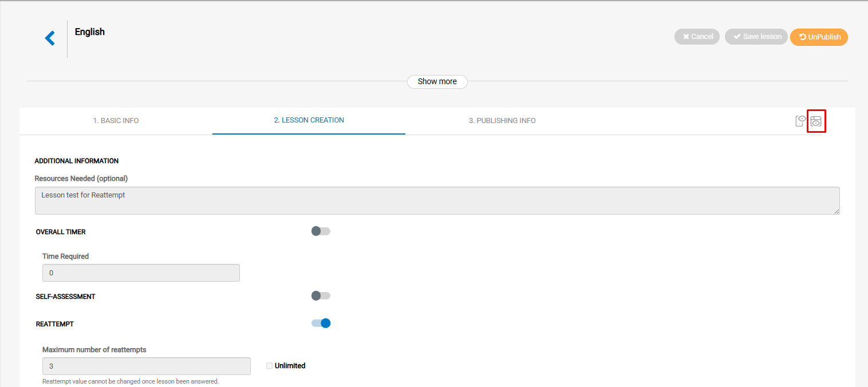This screenshot has width=868, height=387.
Task: Click the Maximum number of reattempts field
Action: coord(146,366)
